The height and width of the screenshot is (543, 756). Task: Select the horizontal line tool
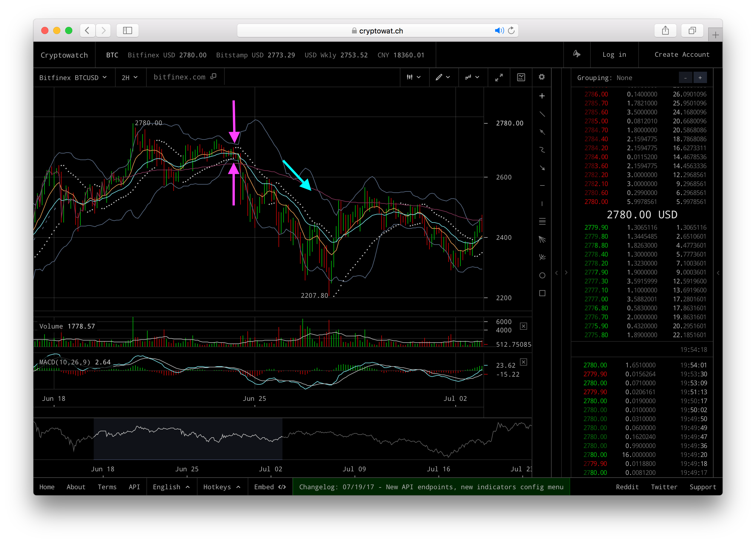pos(542,185)
